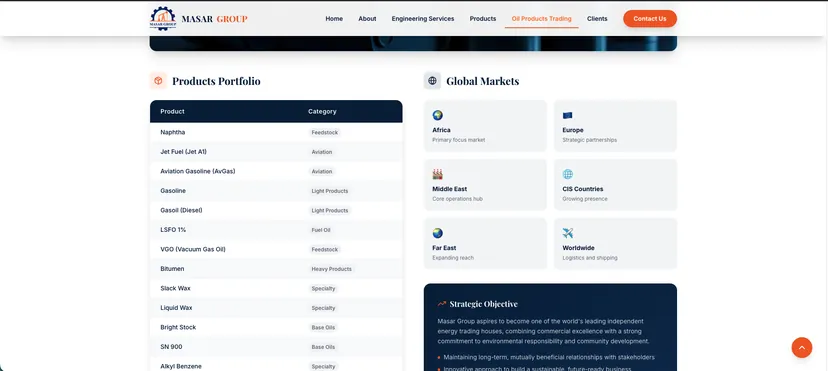Viewport: 828px width, 371px height.
Task: Click the Masar Group gear logo
Action: (x=163, y=18)
